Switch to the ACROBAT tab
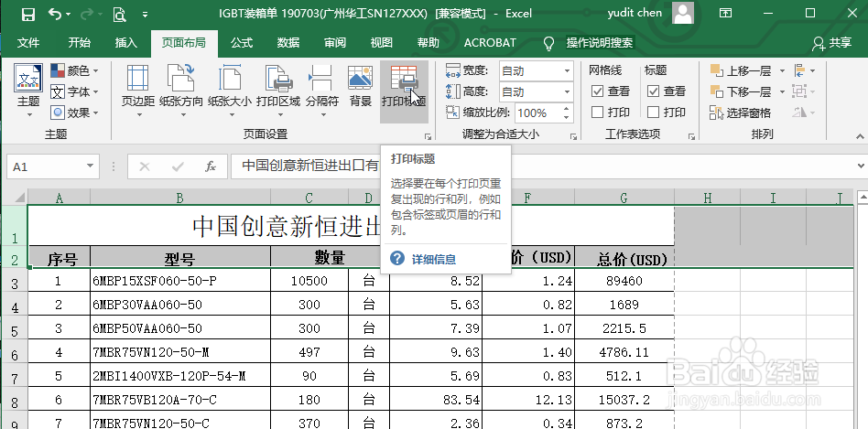 point(490,43)
